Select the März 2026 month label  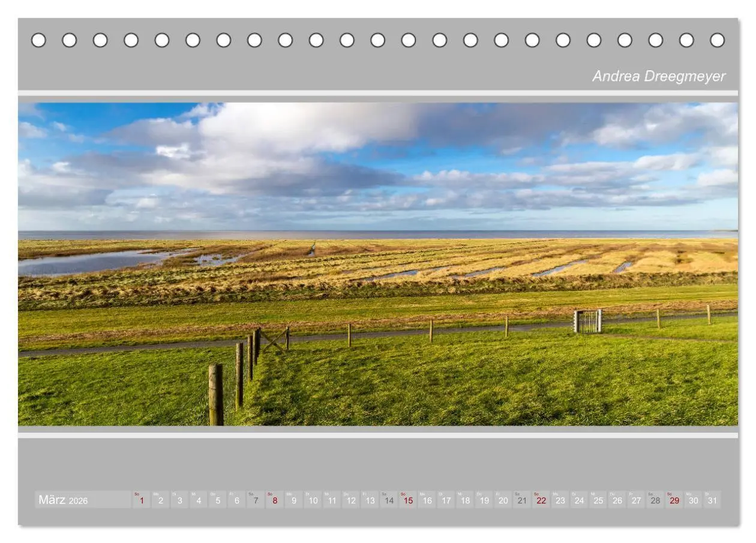click(63, 500)
